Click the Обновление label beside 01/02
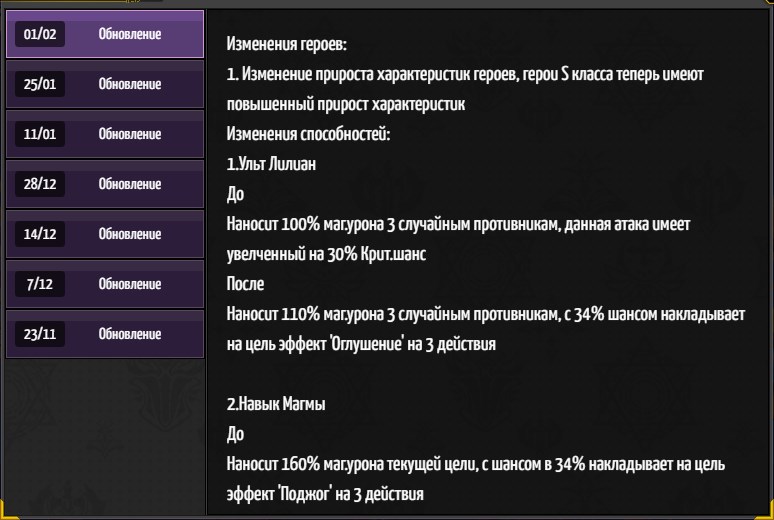This screenshot has height=520, width=774. pyautogui.click(x=130, y=34)
